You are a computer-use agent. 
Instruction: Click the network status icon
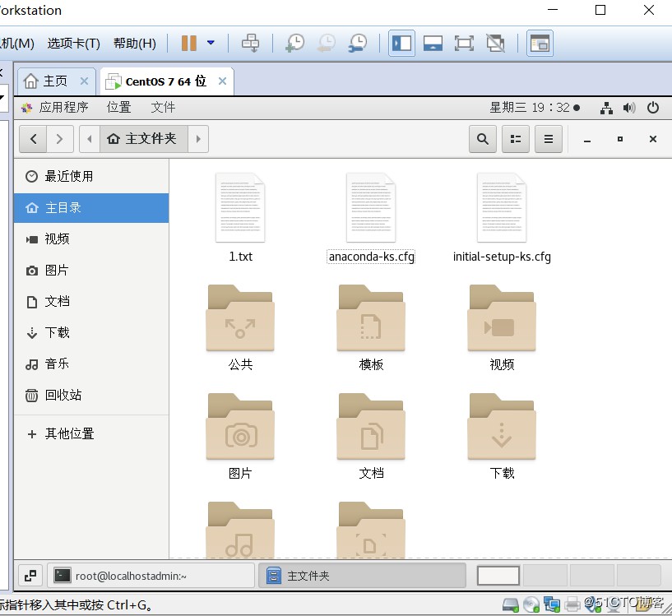click(x=606, y=108)
